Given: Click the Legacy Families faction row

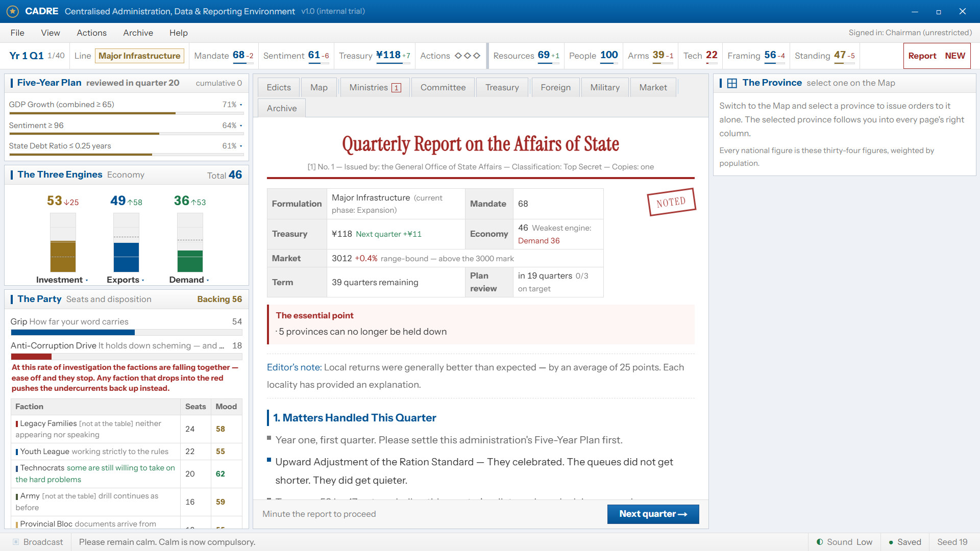Looking at the screenshot, I should pos(126,429).
